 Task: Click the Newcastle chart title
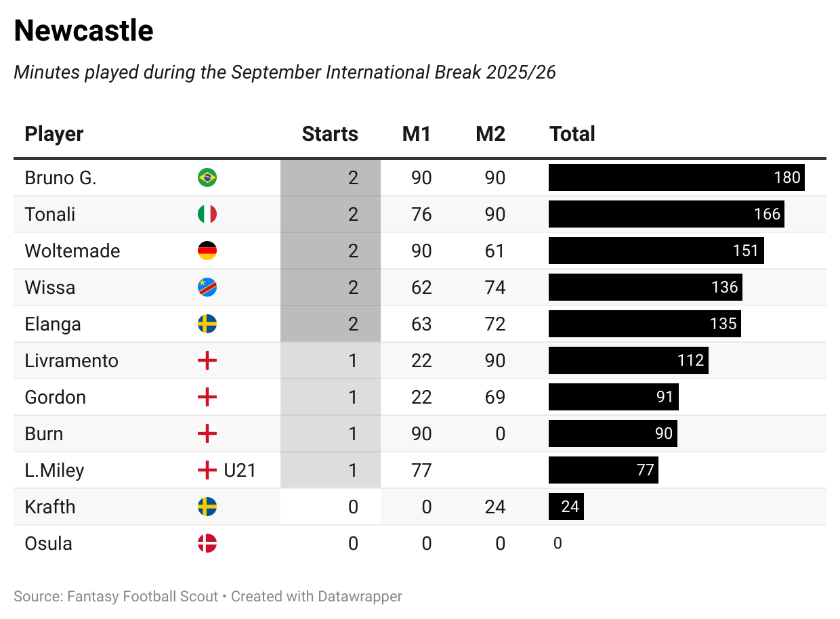[84, 31]
